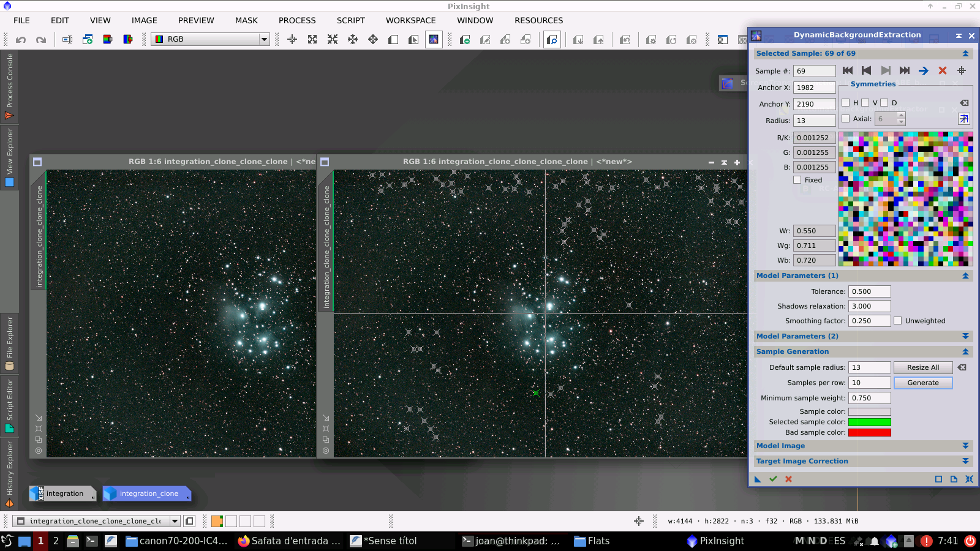Screen dimensions: 980x551
Task: Open the RGB channel dropdown in toolbar
Action: tap(263, 39)
